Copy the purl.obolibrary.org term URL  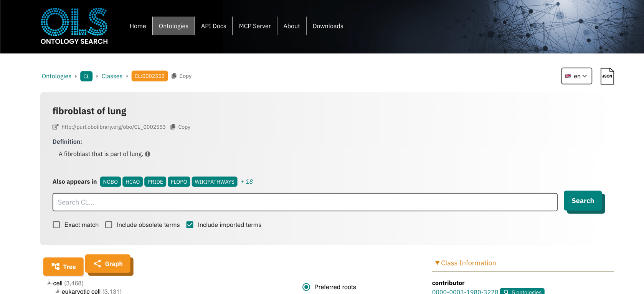[x=180, y=127]
